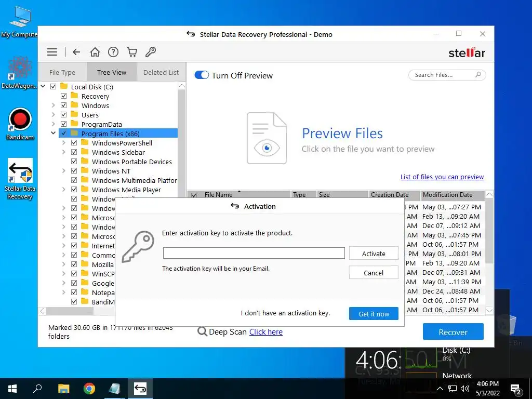Open the DataWagon desktop shortcut

(x=19, y=73)
